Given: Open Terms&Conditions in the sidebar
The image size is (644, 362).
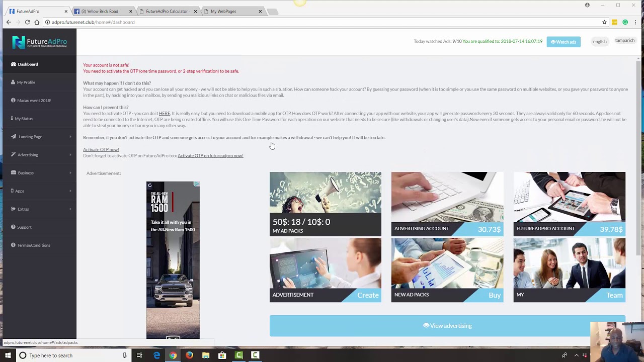Looking at the screenshot, I should 38,245.
